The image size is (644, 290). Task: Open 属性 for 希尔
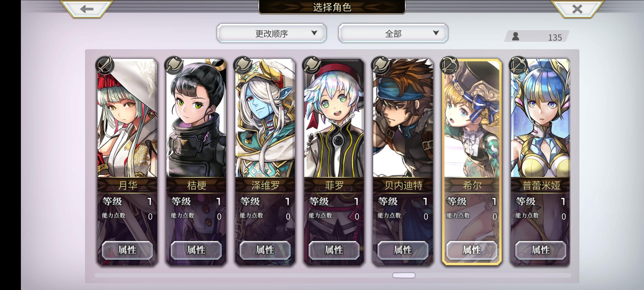(x=472, y=250)
